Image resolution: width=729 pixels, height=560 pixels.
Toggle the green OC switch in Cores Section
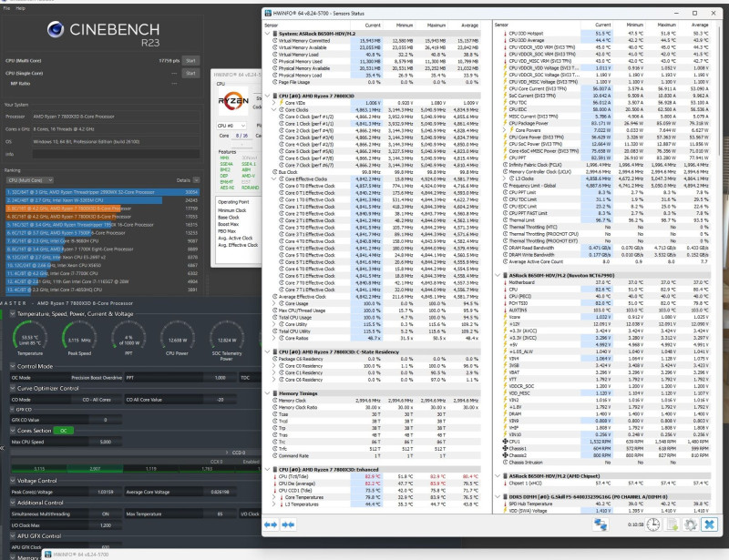[x=63, y=431]
